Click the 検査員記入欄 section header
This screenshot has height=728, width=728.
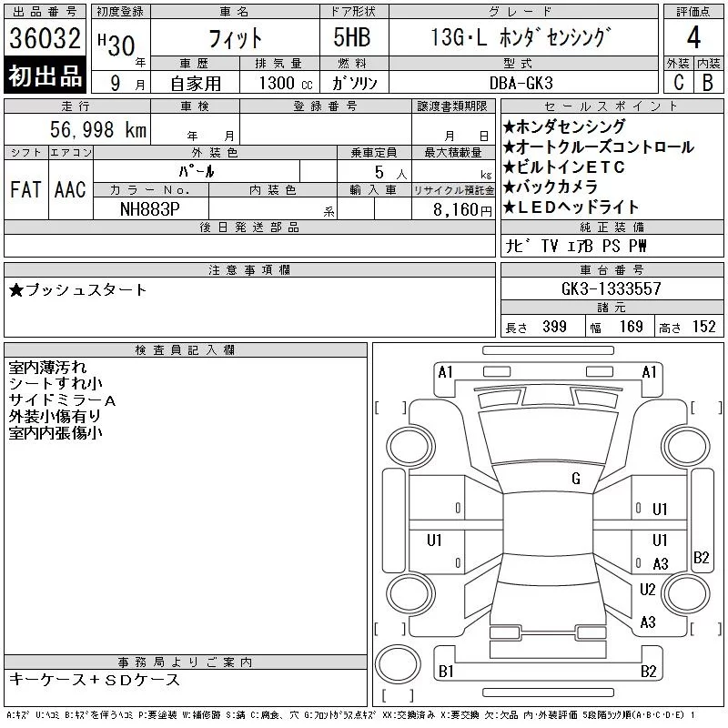[x=186, y=350]
